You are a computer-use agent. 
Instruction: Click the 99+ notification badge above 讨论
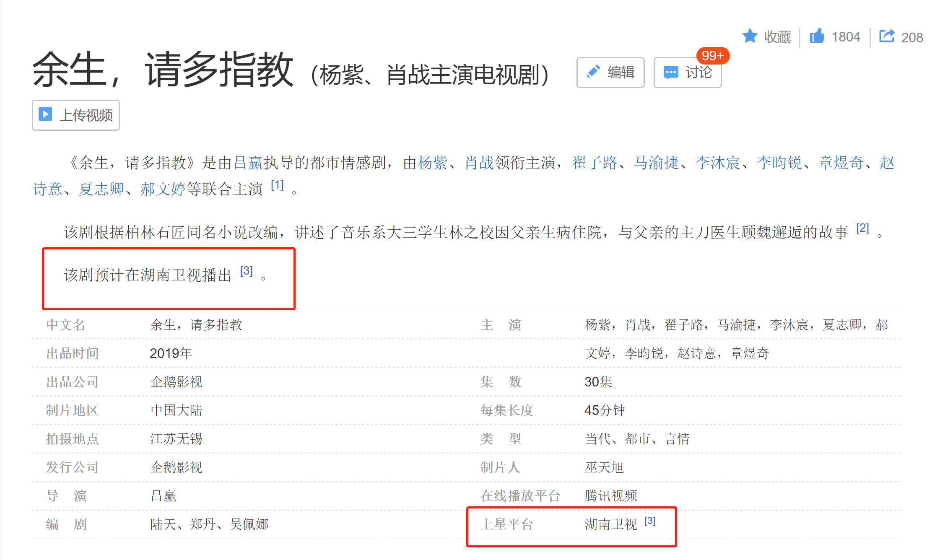coord(712,55)
